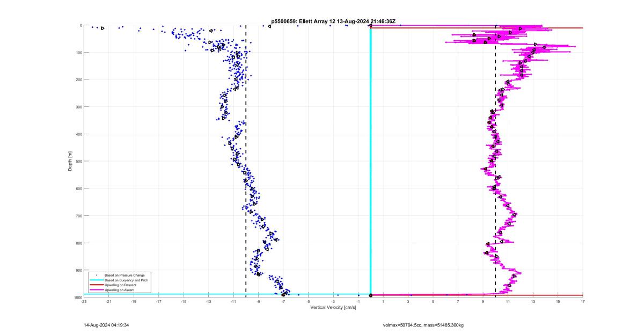Click the positive x-axis tick label '1'
The width and height of the screenshot is (644, 334).
pos(384,301)
